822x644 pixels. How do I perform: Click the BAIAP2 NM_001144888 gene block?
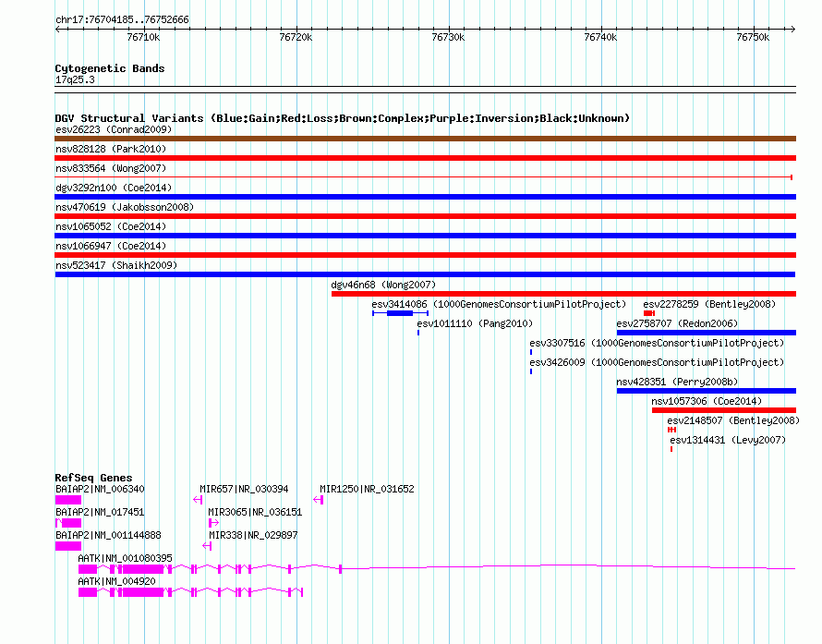pos(68,546)
